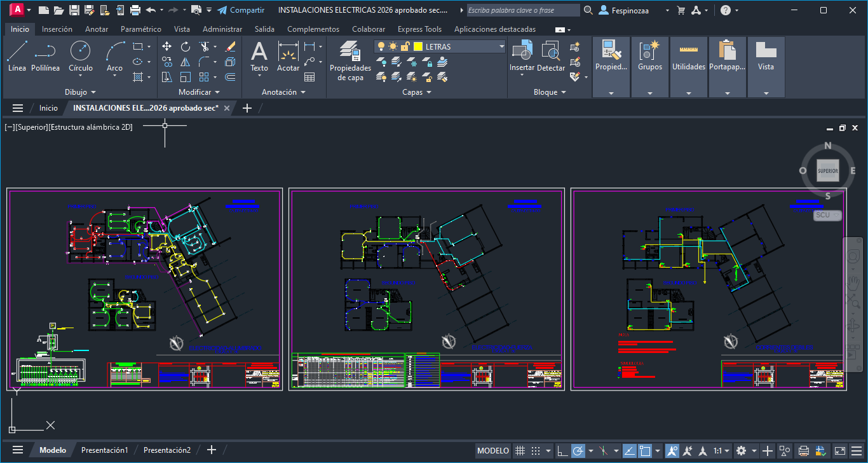Insert a table from Anotación panel
Screen dimensions: 868x463
[309, 77]
